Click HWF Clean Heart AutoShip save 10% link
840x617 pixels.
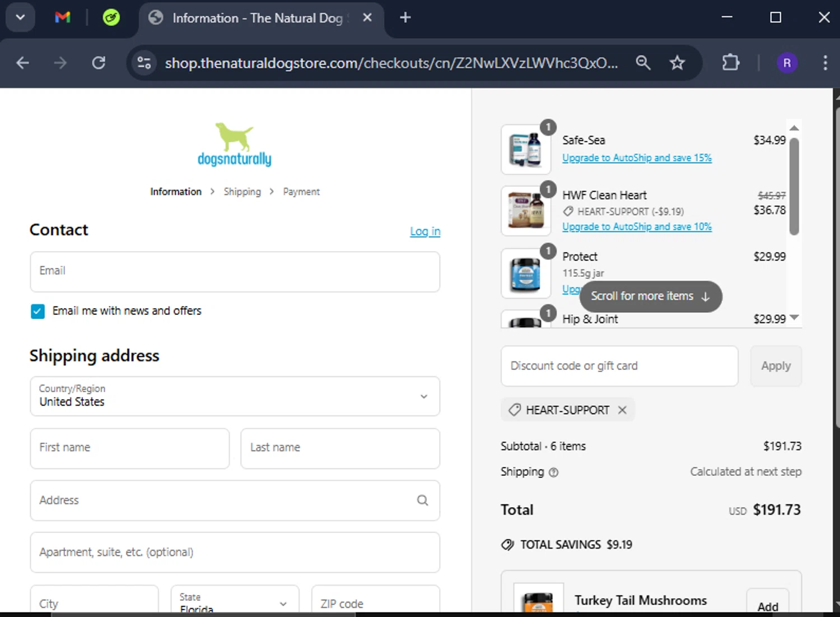click(637, 227)
